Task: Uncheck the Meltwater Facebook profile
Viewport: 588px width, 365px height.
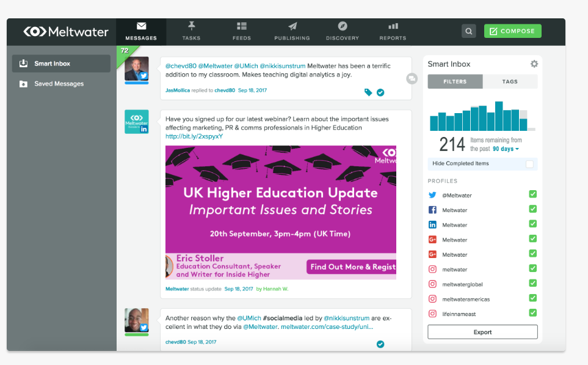Action: (532, 208)
